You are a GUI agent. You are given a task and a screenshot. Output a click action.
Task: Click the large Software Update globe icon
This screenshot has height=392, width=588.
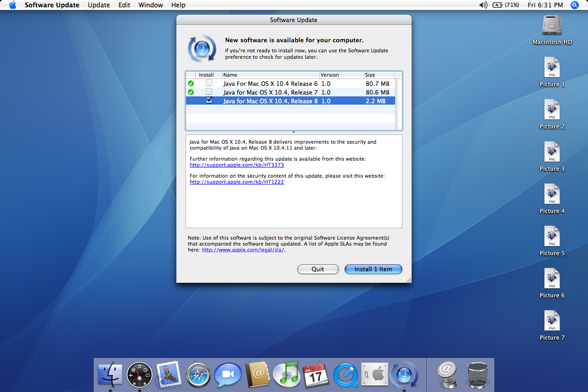202,48
